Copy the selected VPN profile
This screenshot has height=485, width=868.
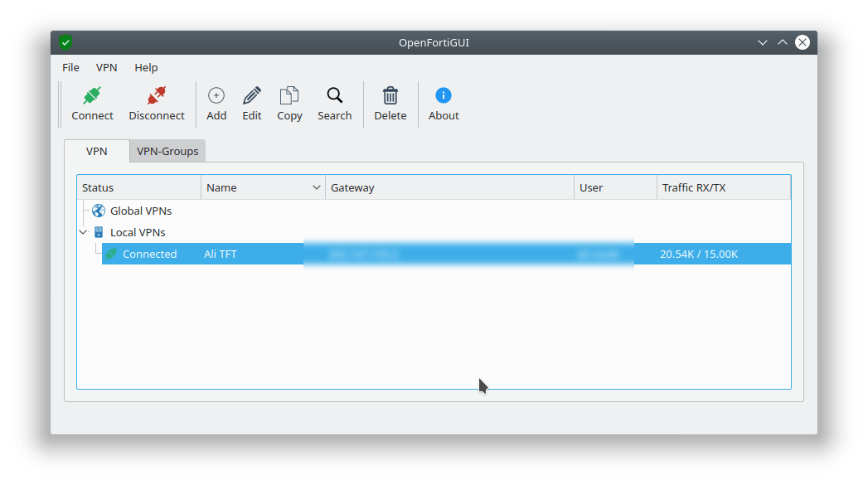289,95
